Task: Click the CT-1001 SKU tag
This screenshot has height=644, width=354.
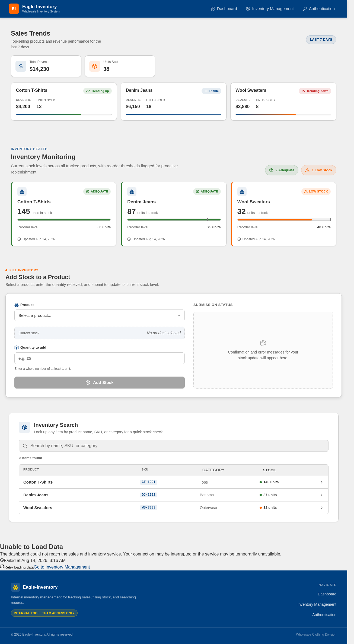Action: pyautogui.click(x=149, y=482)
